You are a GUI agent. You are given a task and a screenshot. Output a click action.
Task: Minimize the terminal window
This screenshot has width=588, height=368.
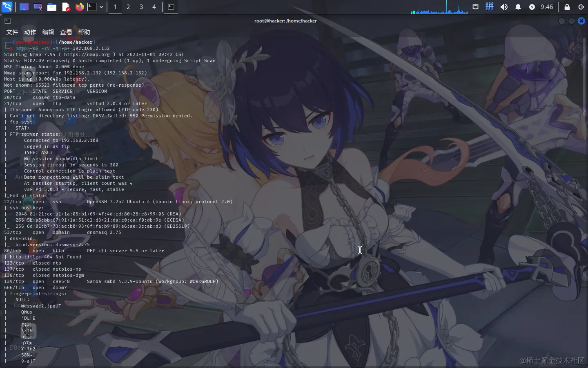click(x=562, y=21)
